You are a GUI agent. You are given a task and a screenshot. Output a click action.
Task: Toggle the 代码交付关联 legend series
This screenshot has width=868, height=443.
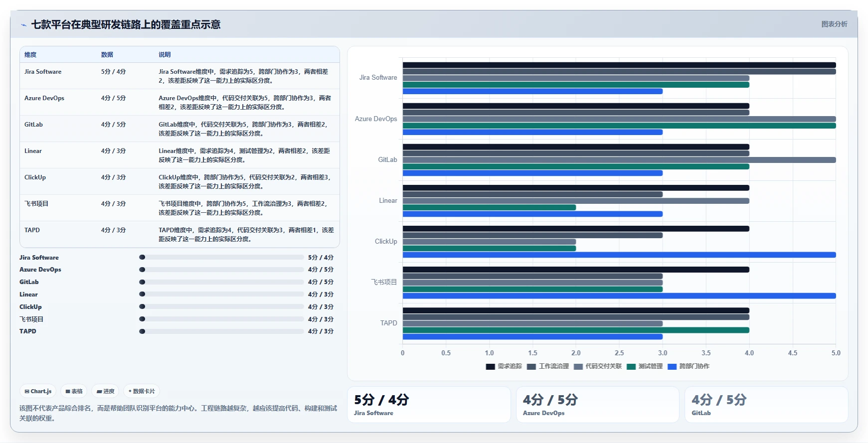(x=598, y=366)
